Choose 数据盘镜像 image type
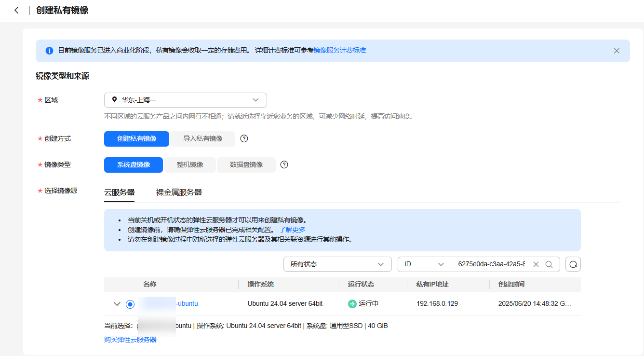The height and width of the screenshot is (356, 644). (x=246, y=165)
